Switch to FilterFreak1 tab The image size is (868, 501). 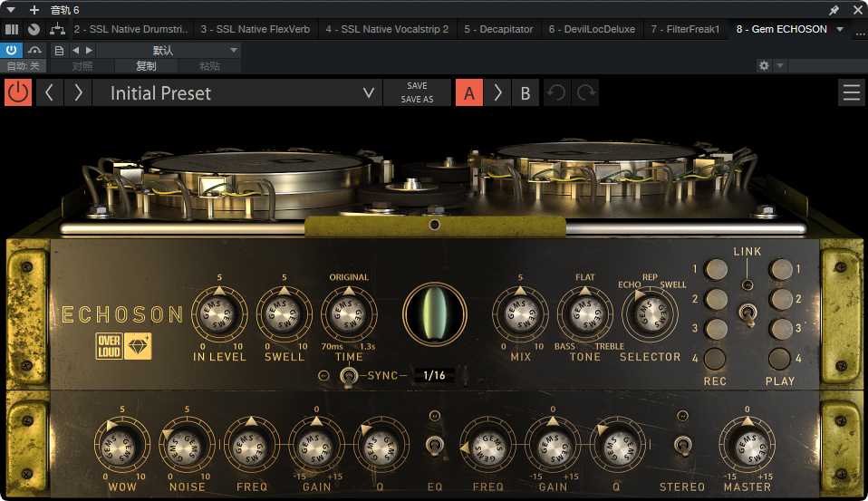(x=685, y=29)
